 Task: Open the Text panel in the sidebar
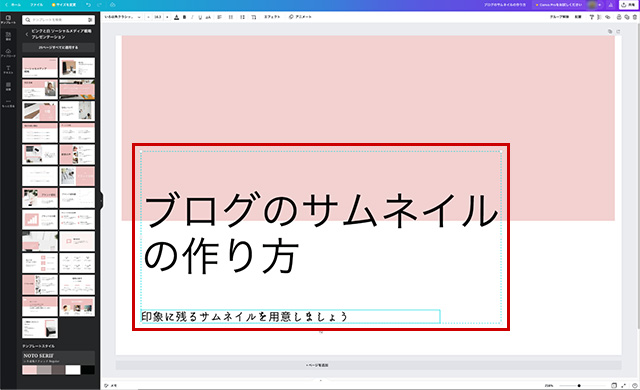(8, 69)
